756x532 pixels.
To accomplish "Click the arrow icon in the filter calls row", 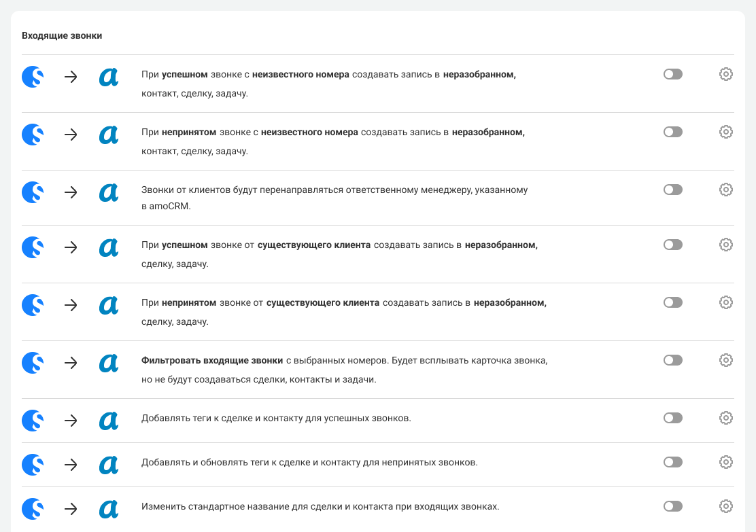I will tap(71, 363).
